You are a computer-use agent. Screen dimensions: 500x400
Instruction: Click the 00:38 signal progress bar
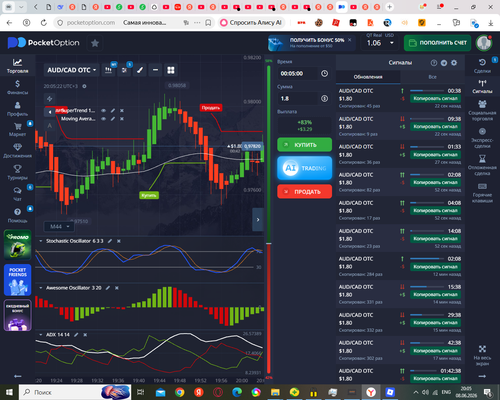pyautogui.click(x=427, y=91)
